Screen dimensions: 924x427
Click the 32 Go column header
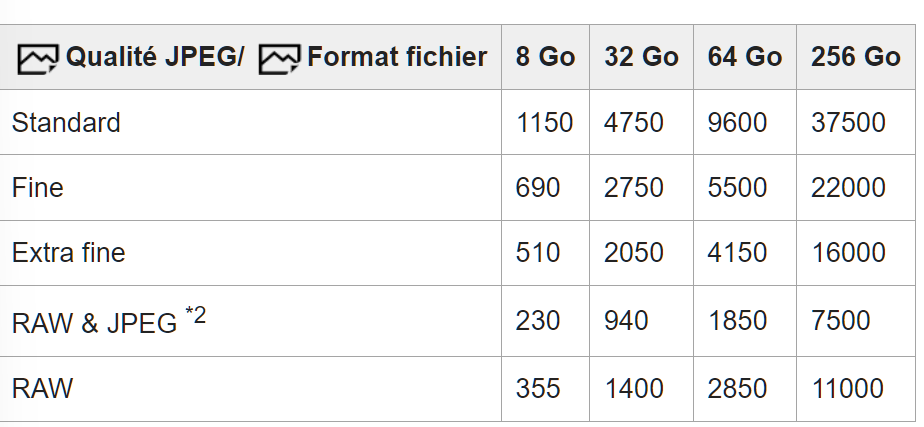point(641,58)
